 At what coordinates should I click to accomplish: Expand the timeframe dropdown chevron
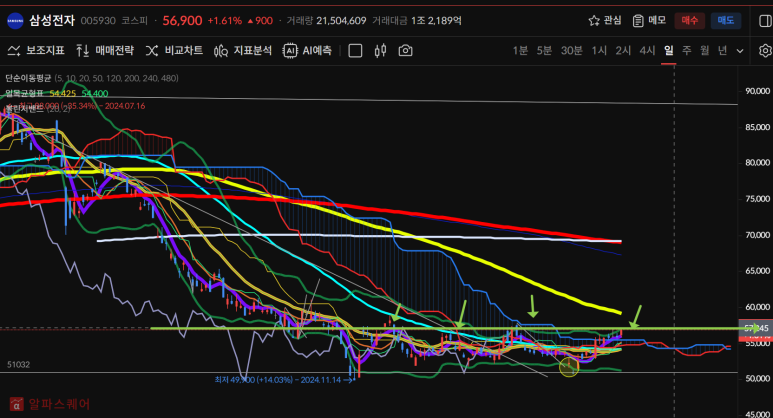pos(740,51)
